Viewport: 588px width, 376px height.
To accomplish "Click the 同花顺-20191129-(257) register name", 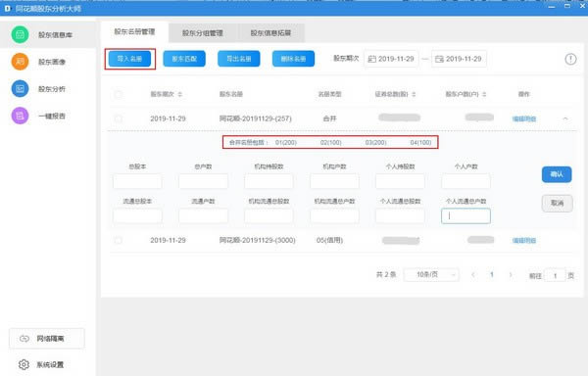I will coord(256,118).
